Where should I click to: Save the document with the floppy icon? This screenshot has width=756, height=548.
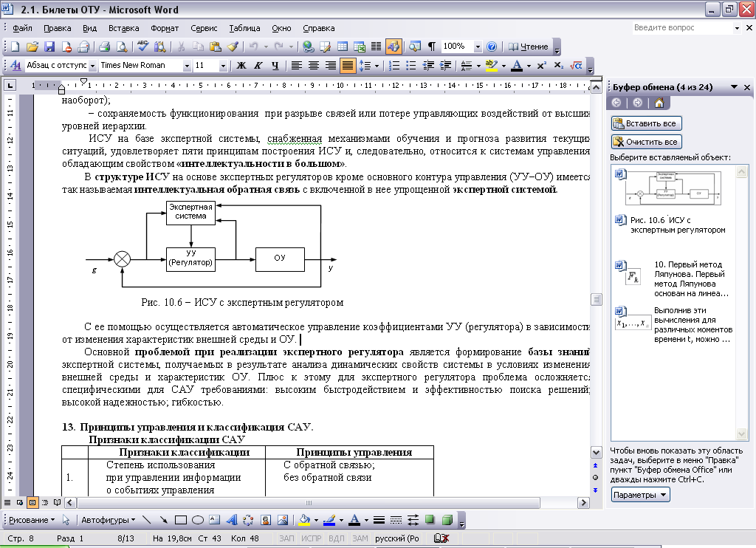49,47
